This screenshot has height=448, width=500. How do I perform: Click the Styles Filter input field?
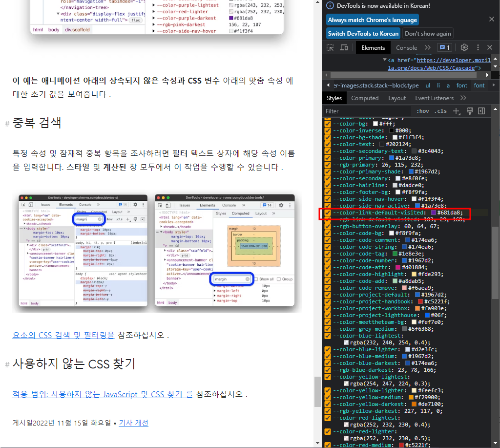[367, 111]
